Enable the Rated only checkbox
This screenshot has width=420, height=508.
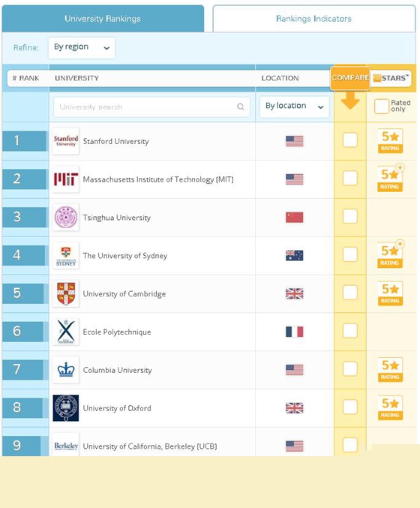click(381, 107)
